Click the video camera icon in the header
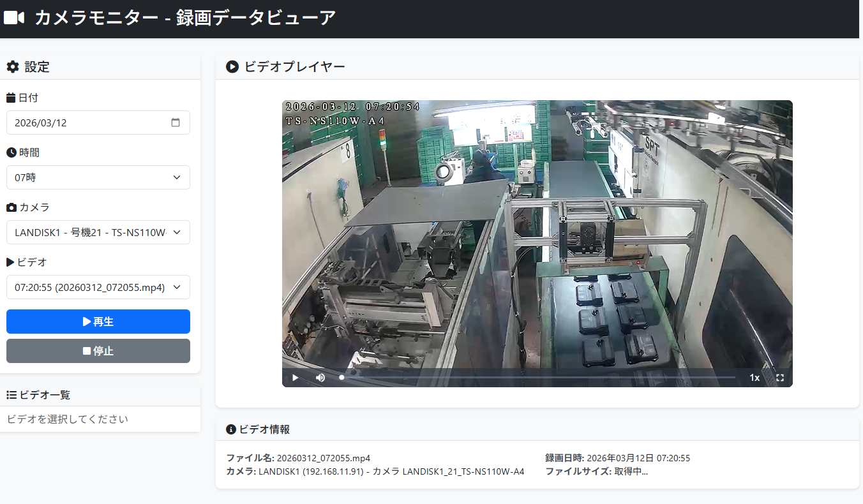This screenshot has width=863, height=504. coord(14,17)
